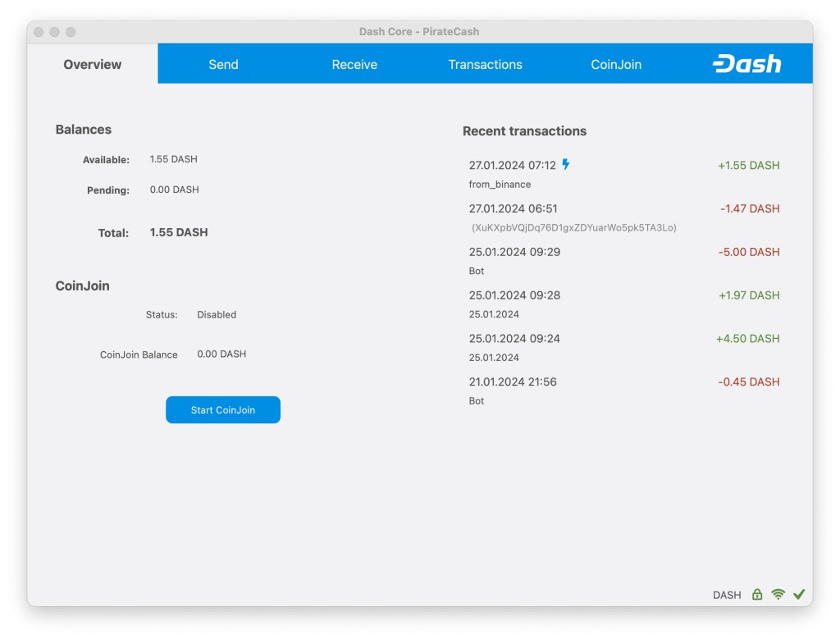The image size is (840, 640).
Task: Go to the Transactions tab
Action: coord(485,64)
